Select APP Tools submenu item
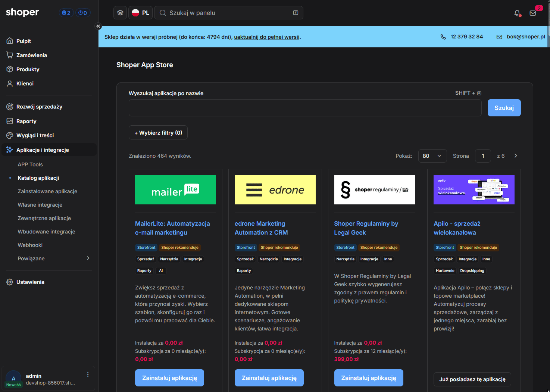 [30, 164]
